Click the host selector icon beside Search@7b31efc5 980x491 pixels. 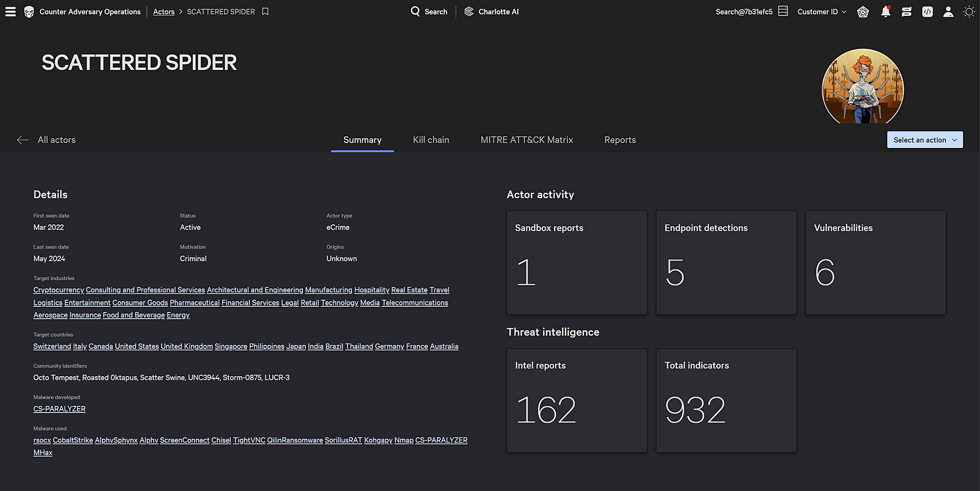pyautogui.click(x=783, y=11)
